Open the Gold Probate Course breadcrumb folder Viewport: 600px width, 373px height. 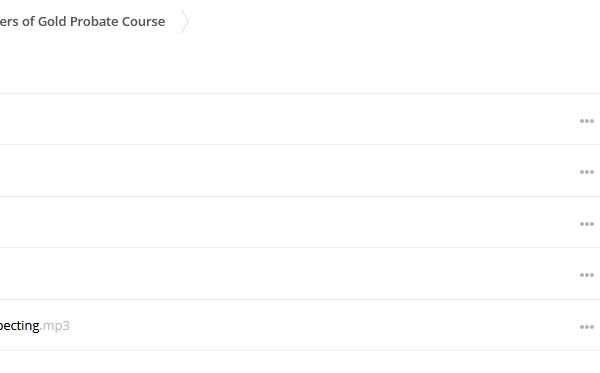82,21
